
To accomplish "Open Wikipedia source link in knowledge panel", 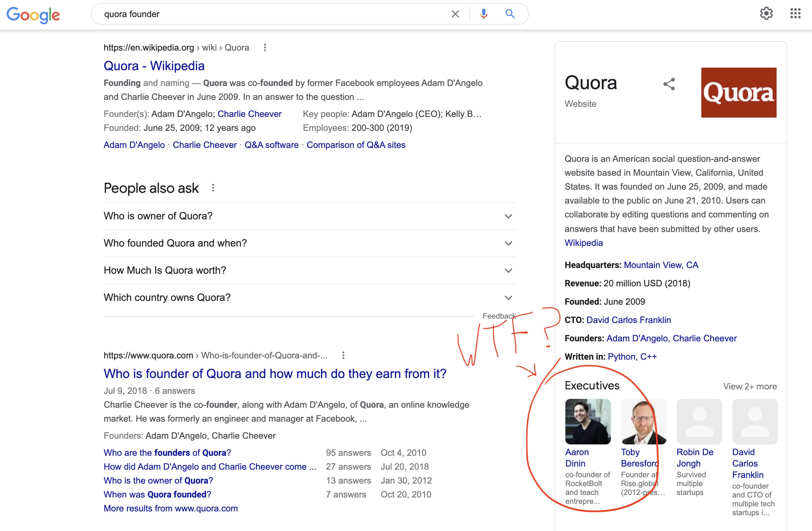I will tap(583, 243).
